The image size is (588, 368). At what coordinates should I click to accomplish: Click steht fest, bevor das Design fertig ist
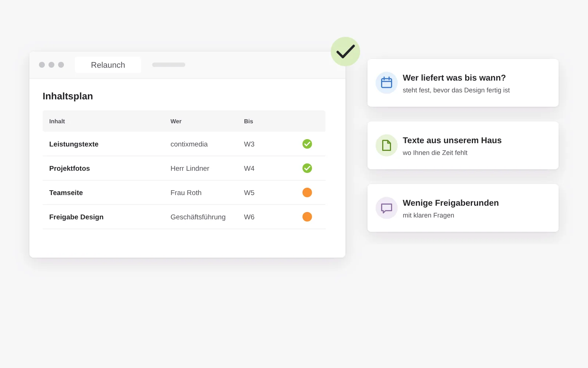click(456, 91)
